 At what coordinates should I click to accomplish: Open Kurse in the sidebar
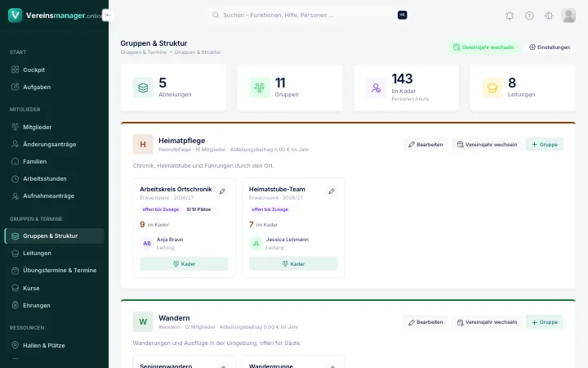[55, 288]
